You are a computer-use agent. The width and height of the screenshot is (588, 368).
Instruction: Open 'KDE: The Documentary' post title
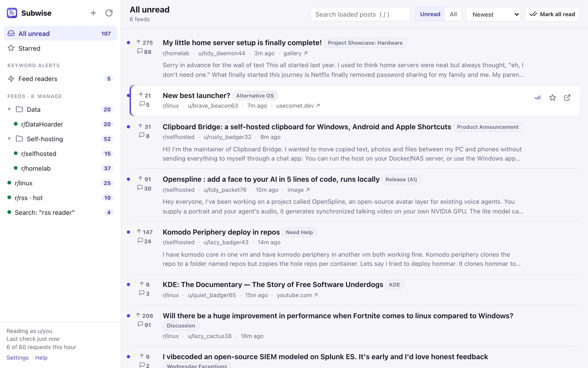click(273, 284)
